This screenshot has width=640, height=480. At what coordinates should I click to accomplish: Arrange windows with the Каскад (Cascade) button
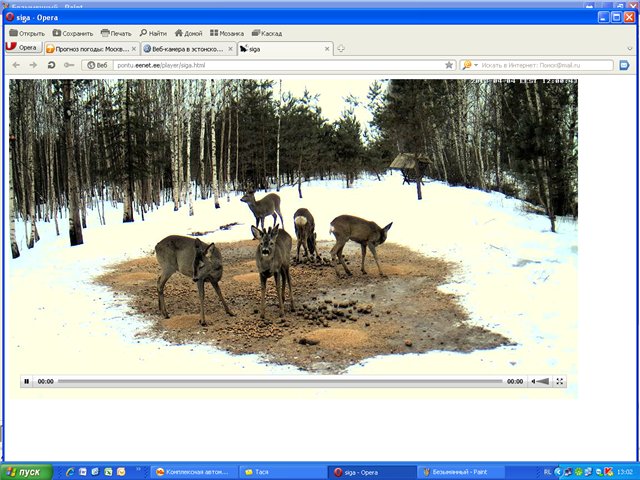coord(267,33)
